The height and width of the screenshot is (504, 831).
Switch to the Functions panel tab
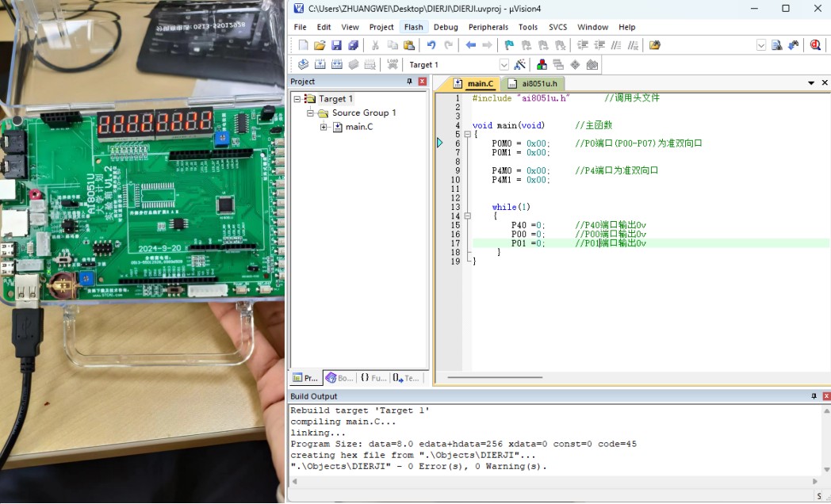coord(373,378)
